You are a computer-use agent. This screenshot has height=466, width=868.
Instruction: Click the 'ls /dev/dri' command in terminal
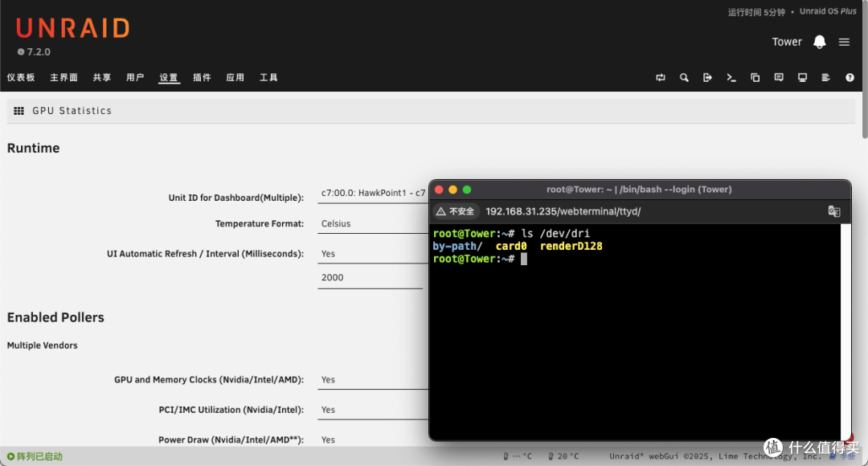click(555, 234)
